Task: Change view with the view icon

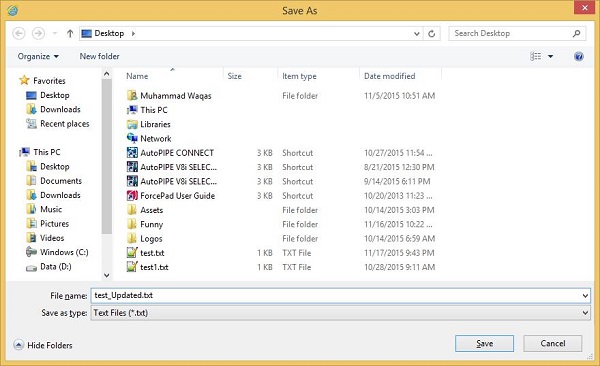Action: [535, 56]
